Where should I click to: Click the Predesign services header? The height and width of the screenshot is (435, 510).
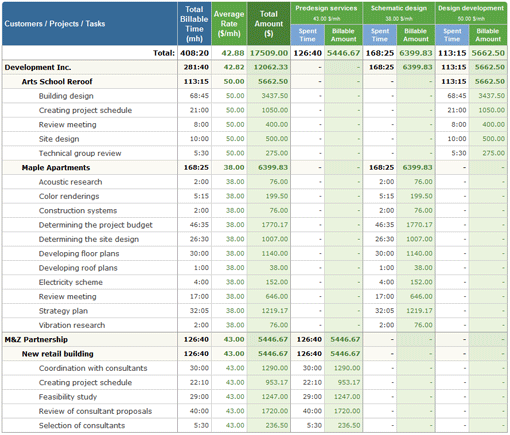326,13
